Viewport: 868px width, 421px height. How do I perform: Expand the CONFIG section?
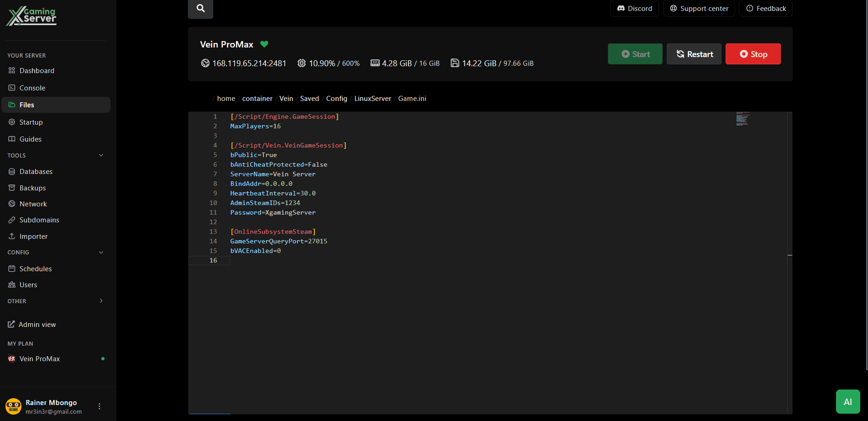pos(101,252)
